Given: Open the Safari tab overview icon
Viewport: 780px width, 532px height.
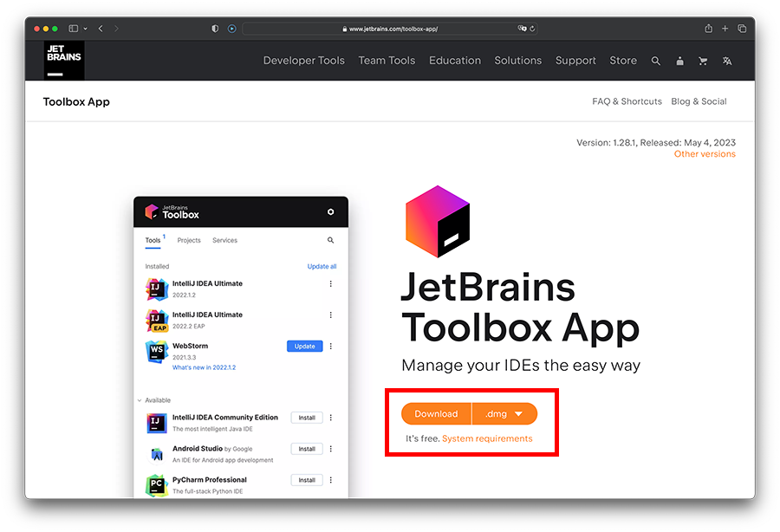Looking at the screenshot, I should (742, 29).
